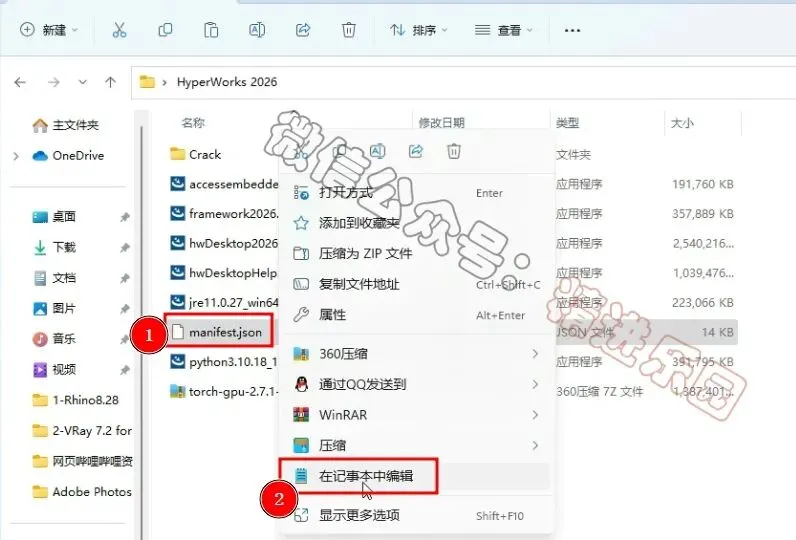Image resolution: width=796 pixels, height=540 pixels.
Task: Select the framework2026 file
Action: (x=224, y=213)
